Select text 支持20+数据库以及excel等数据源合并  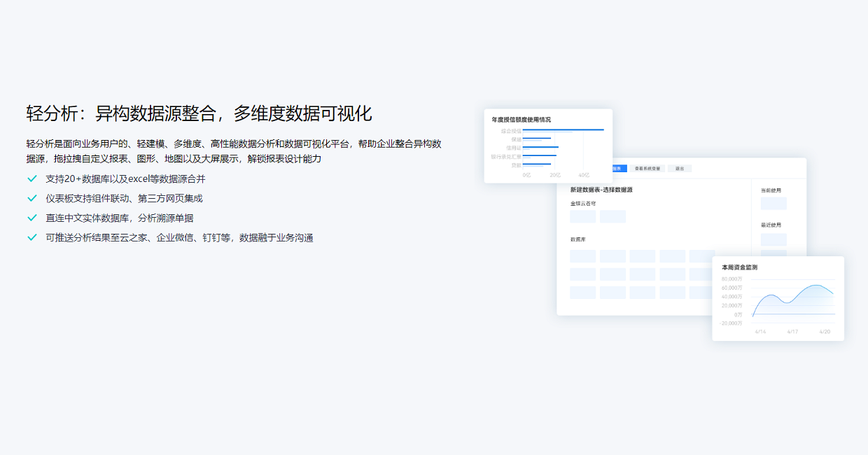tap(125, 178)
